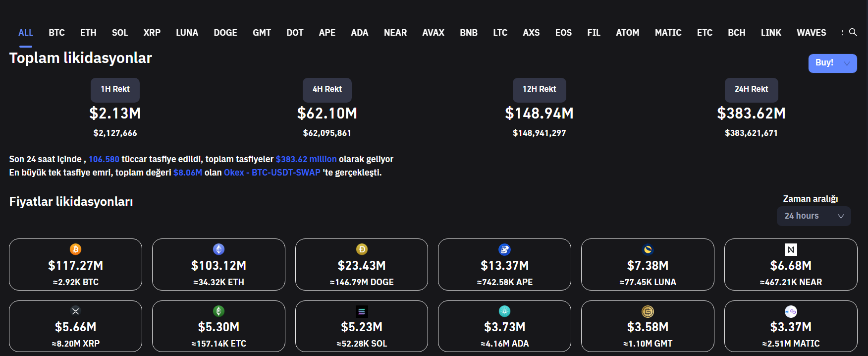
Task: Click the Ethereum Classic coin icon
Action: [x=218, y=311]
